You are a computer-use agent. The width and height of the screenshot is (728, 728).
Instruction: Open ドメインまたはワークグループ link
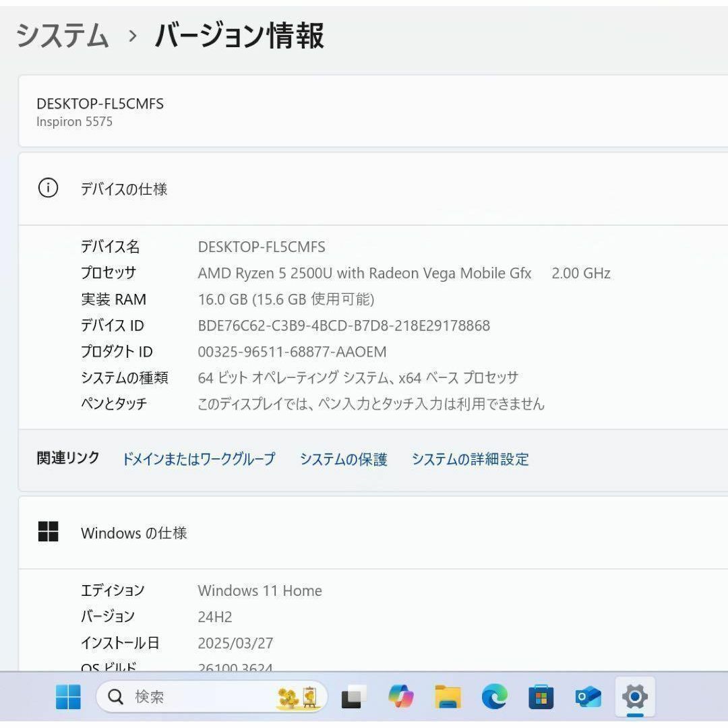pyautogui.click(x=198, y=459)
